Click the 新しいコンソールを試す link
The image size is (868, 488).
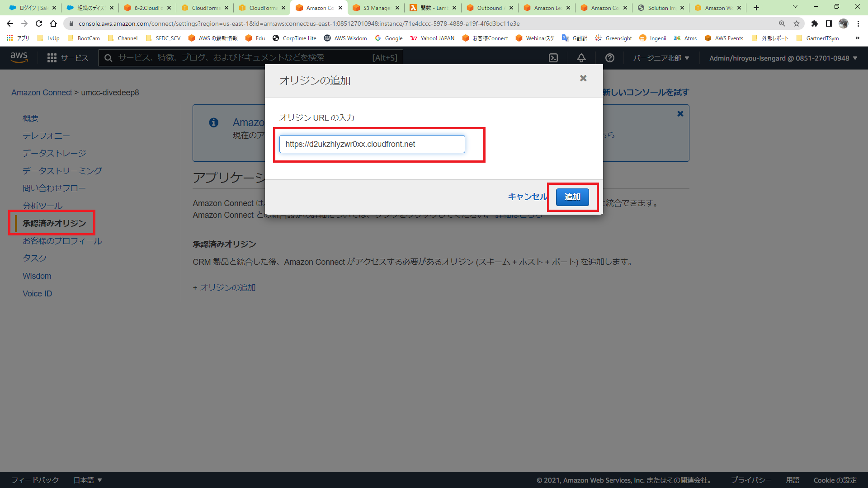646,92
